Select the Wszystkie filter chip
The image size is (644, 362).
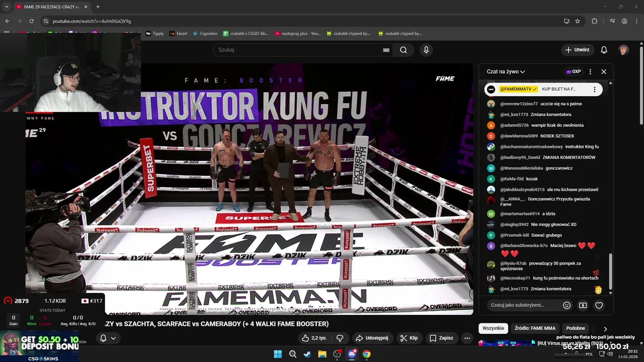(x=493, y=328)
